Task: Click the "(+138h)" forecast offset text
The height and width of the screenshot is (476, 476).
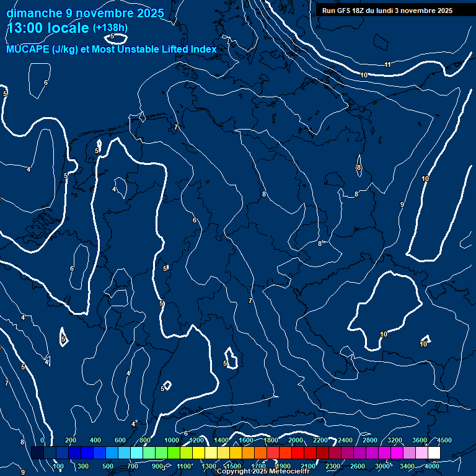Action: point(110,28)
